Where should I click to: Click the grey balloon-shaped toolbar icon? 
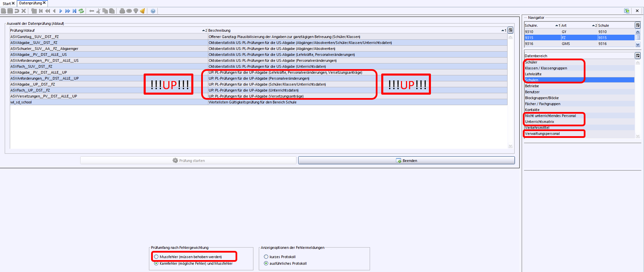click(x=136, y=11)
